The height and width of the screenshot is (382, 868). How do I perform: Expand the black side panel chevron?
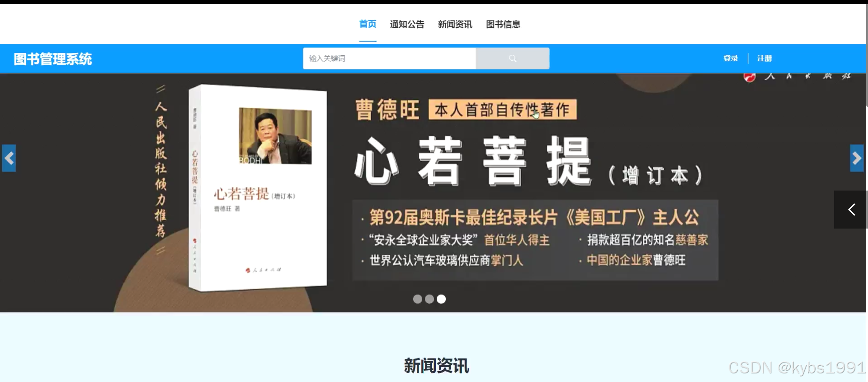pyautogui.click(x=850, y=210)
